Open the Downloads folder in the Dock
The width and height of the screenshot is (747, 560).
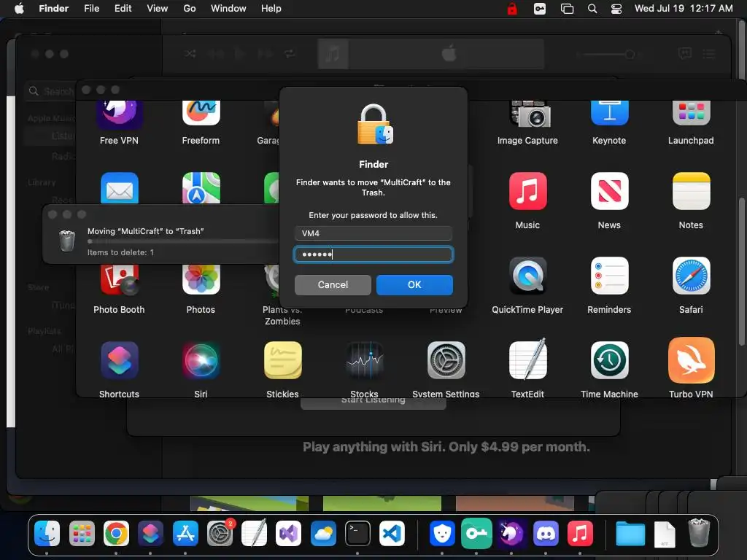click(630, 533)
